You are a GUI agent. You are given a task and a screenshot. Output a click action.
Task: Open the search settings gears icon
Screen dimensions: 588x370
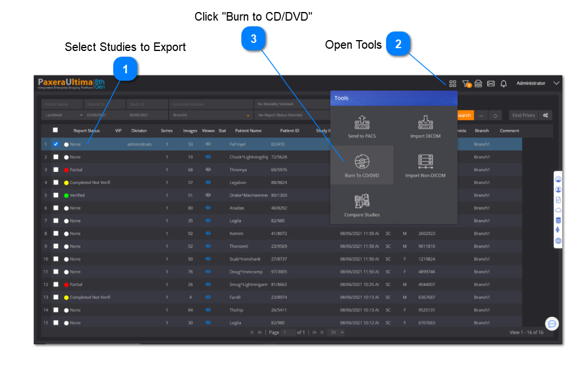546,116
